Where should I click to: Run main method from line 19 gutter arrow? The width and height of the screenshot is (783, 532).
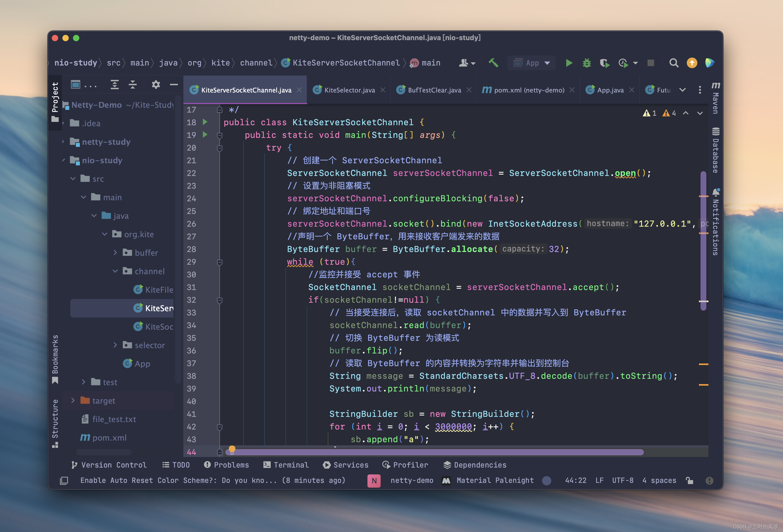click(x=205, y=135)
